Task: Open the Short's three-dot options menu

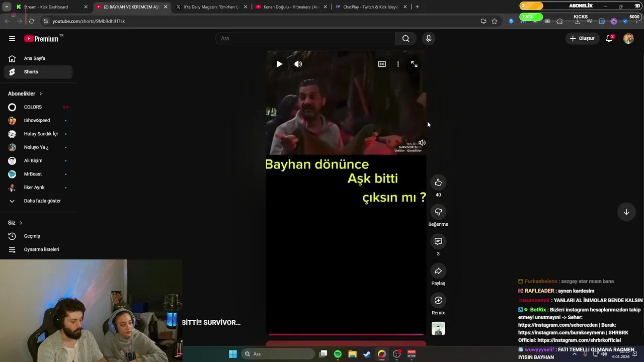Action: tap(398, 64)
